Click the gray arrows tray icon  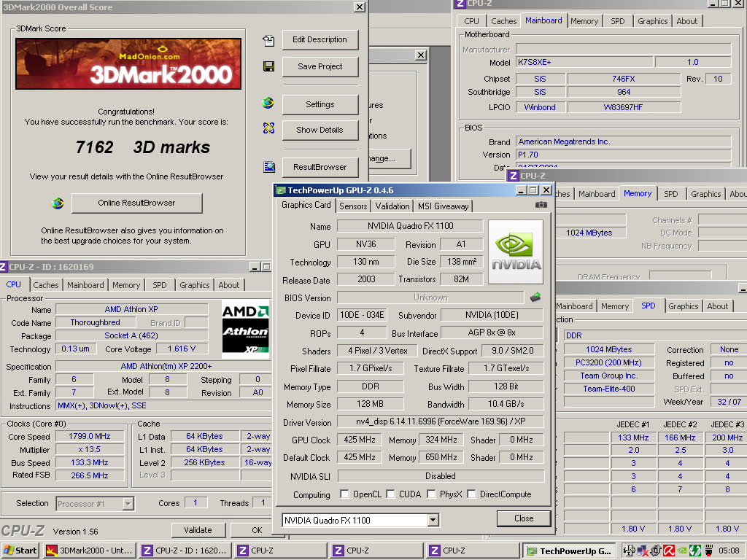pyautogui.click(x=656, y=551)
